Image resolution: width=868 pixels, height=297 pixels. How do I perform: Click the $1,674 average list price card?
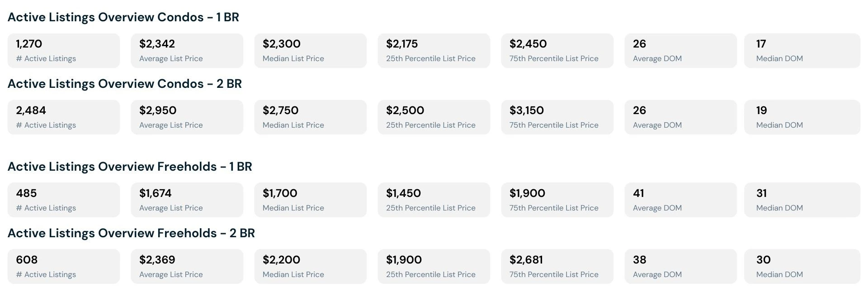click(x=187, y=200)
